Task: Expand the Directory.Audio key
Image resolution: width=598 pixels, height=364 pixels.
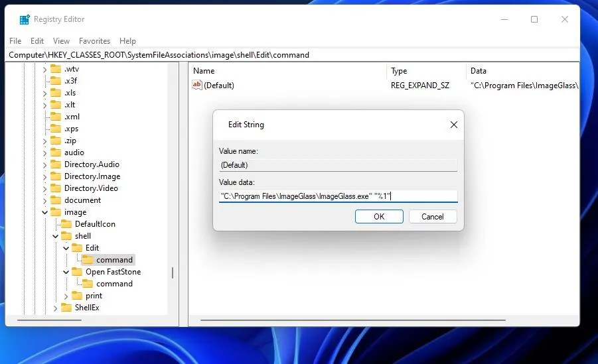Action: pos(44,165)
